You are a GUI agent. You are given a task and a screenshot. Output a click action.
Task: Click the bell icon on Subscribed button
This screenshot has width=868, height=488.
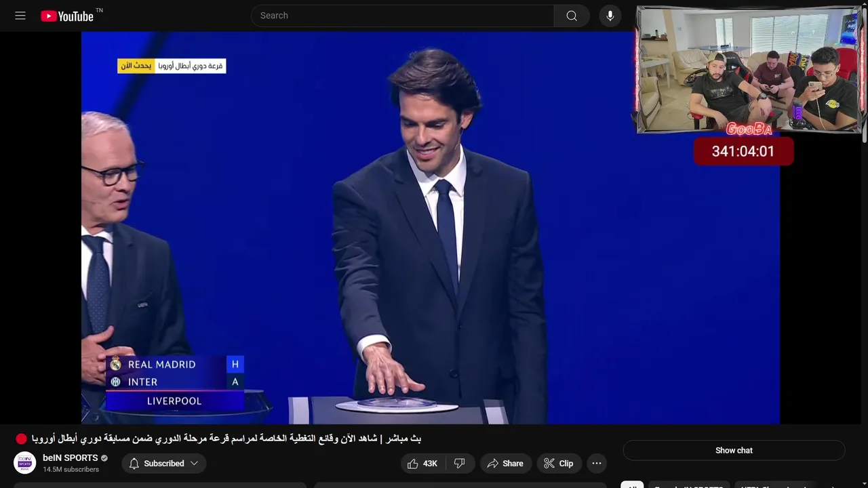tap(134, 464)
